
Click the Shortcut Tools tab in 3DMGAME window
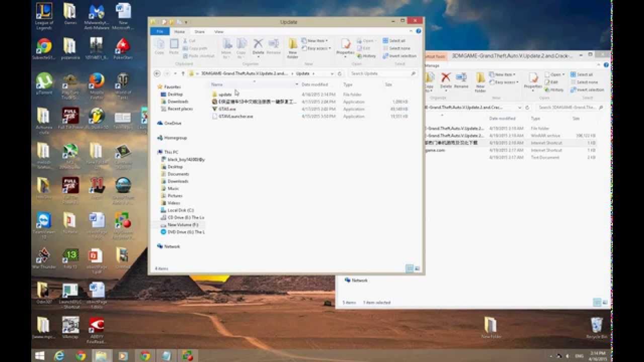click(435, 57)
